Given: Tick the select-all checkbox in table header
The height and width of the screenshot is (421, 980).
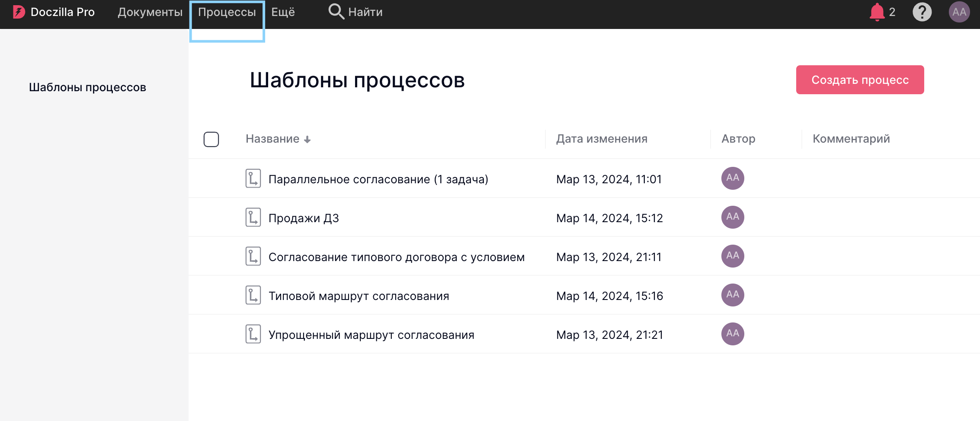Looking at the screenshot, I should [211, 139].
